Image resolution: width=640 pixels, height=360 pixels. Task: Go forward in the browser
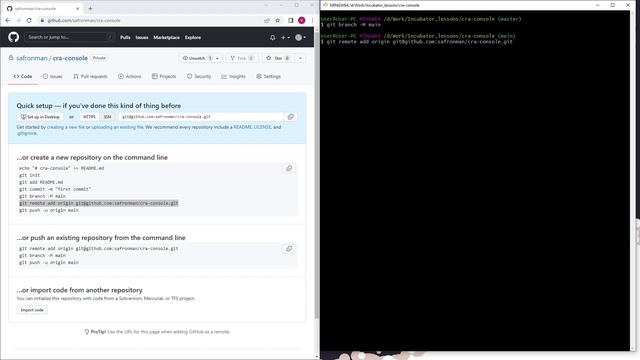[x=18, y=20]
